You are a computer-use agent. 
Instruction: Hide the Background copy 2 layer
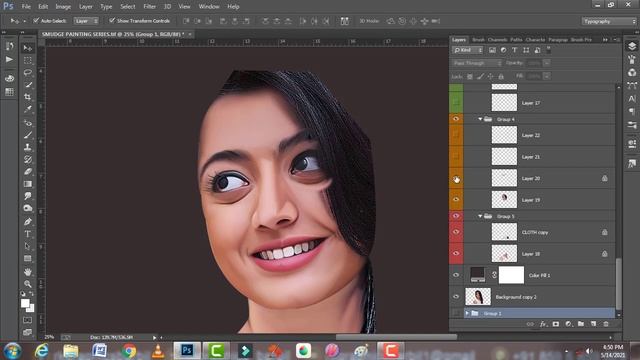coord(456,297)
